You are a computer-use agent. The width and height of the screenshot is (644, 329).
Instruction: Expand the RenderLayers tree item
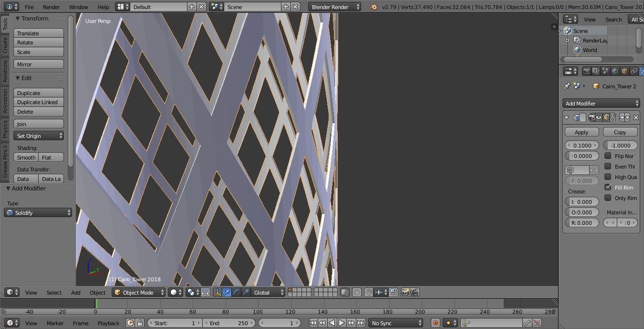[568, 41]
